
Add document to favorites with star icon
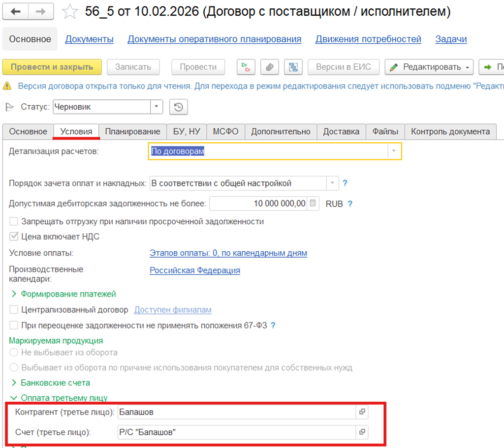click(x=70, y=12)
